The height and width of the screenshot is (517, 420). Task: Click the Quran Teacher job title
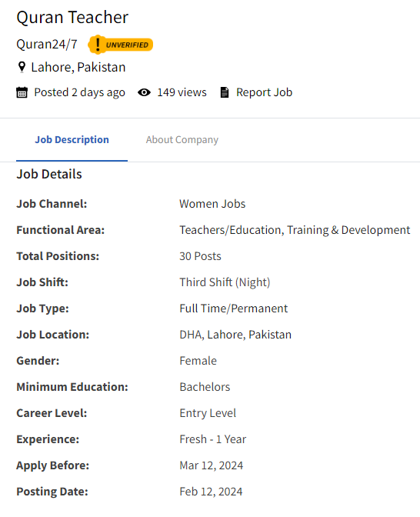pyautogui.click(x=72, y=17)
